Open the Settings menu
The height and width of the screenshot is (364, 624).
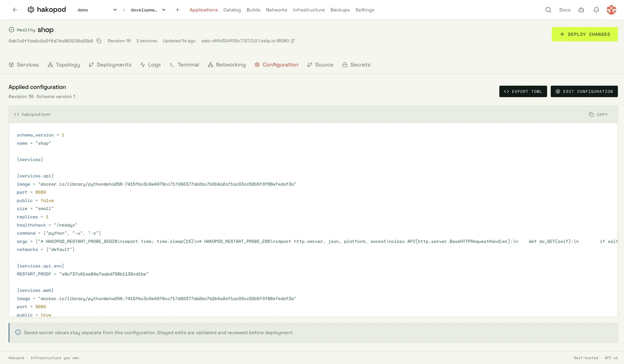[x=365, y=10]
